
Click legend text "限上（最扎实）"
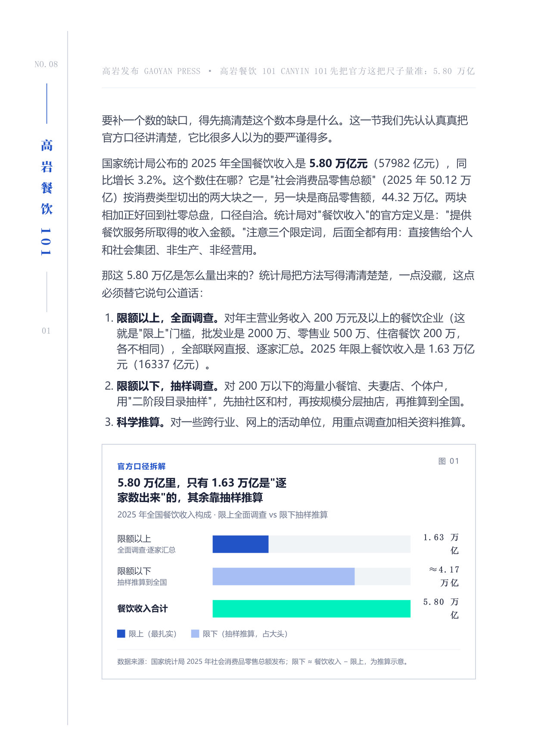click(x=152, y=634)
